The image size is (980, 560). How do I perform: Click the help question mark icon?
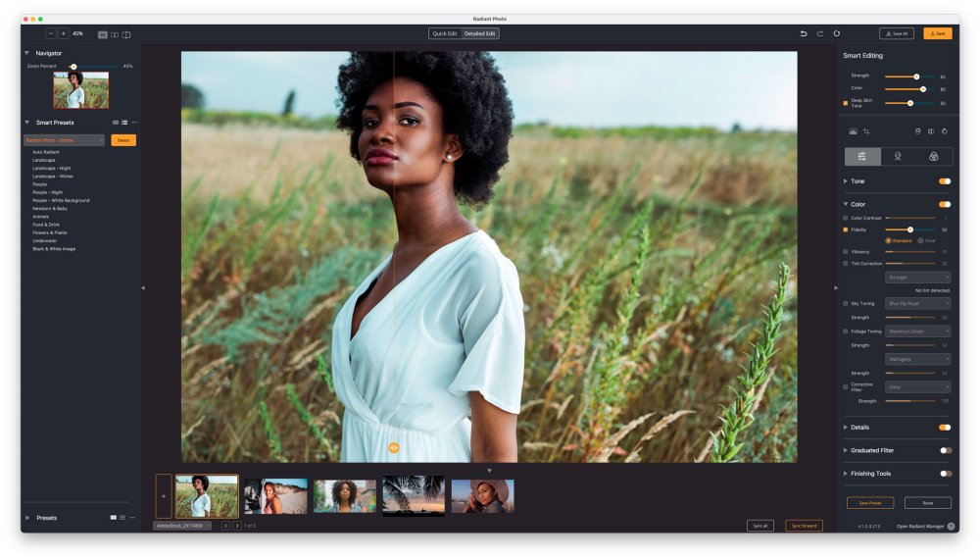coord(952,527)
